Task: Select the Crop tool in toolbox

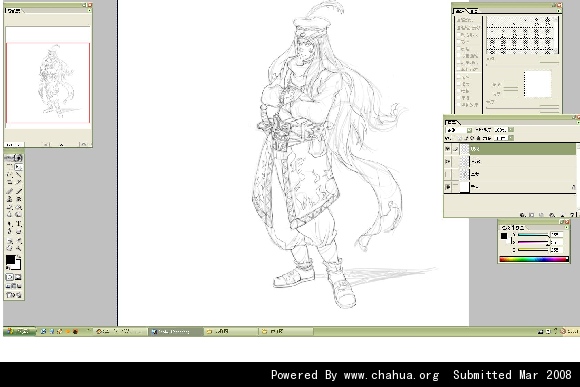Action: [x=10, y=182]
